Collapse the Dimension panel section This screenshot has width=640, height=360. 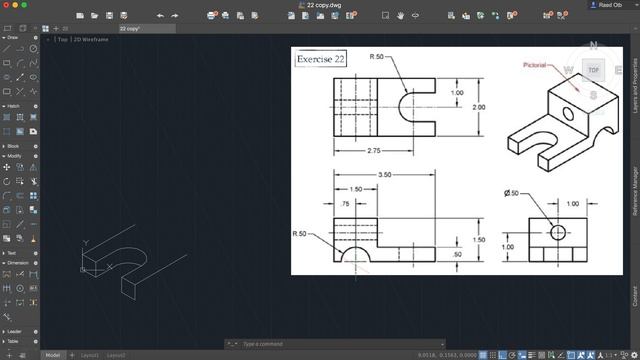click(4, 263)
